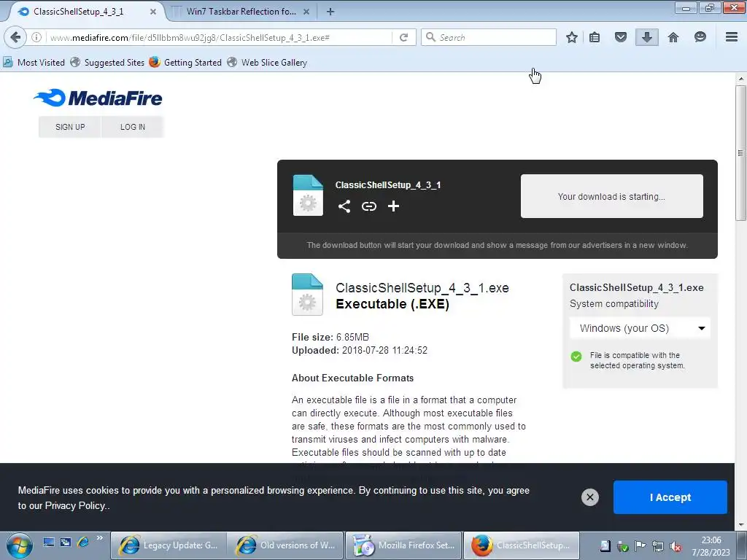Open the Firefox Hello chat icon

pos(700,37)
